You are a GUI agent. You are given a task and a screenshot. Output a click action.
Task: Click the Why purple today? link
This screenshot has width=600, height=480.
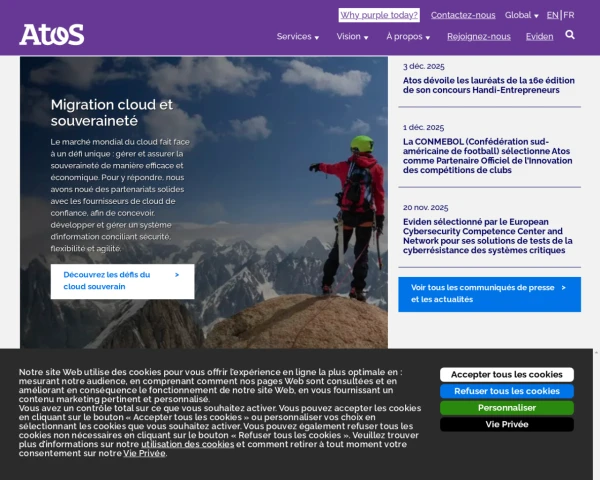[379, 15]
